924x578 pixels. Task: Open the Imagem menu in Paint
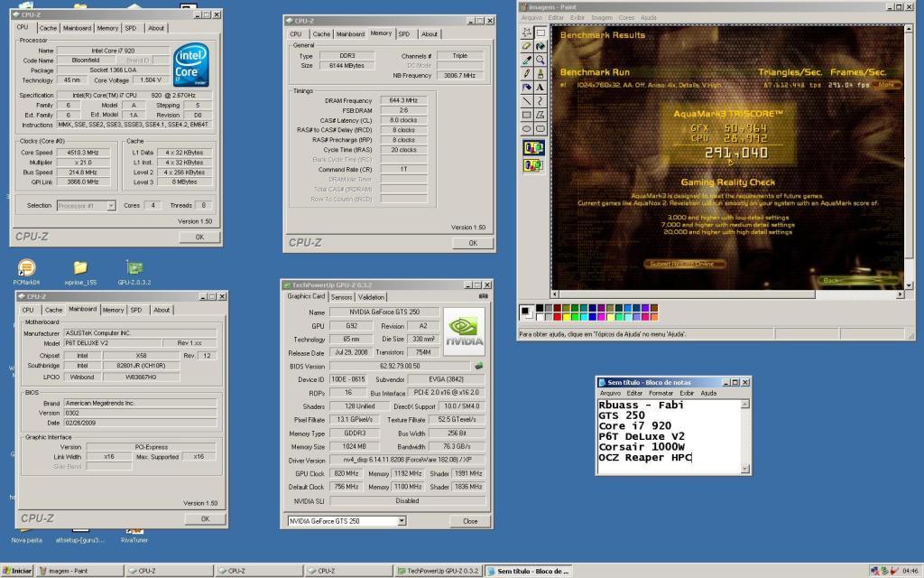pyautogui.click(x=602, y=18)
